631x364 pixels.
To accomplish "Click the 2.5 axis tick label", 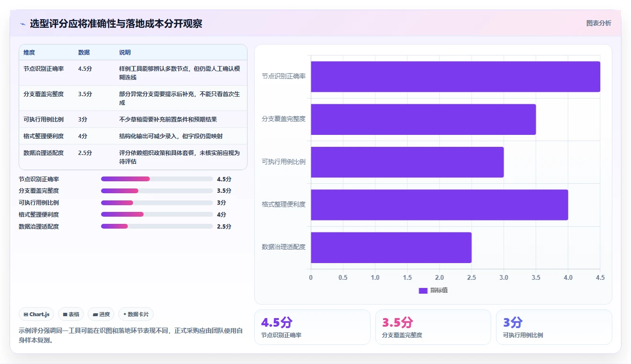I will tap(472, 277).
